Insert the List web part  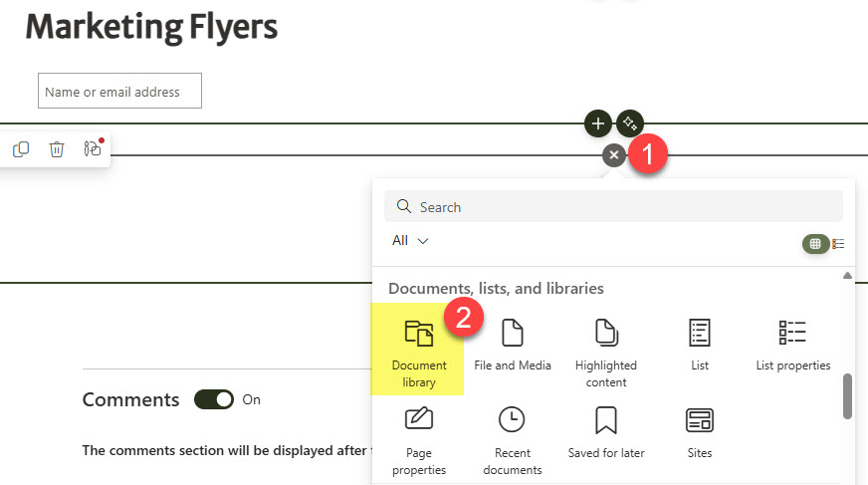pyautogui.click(x=699, y=345)
